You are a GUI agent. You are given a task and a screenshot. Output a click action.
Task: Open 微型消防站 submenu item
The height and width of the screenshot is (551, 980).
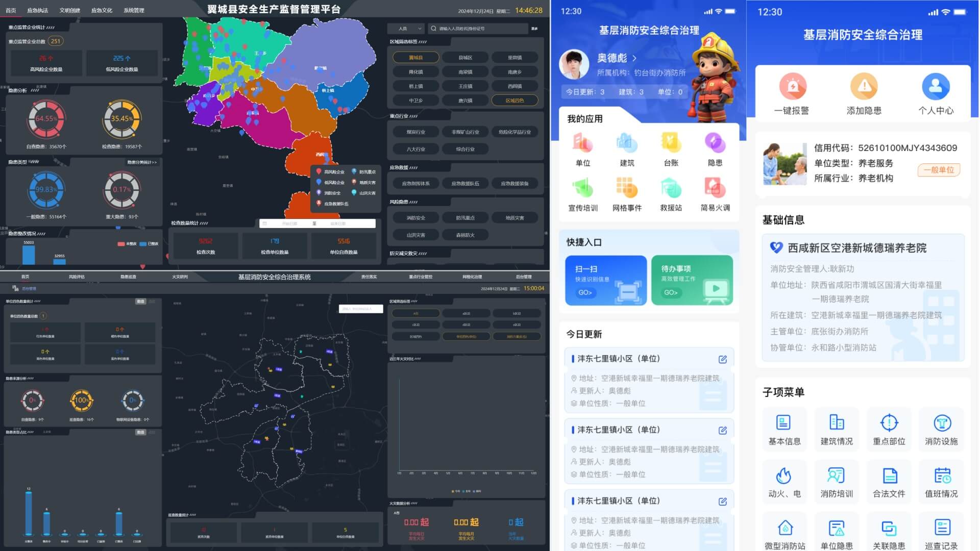click(784, 529)
